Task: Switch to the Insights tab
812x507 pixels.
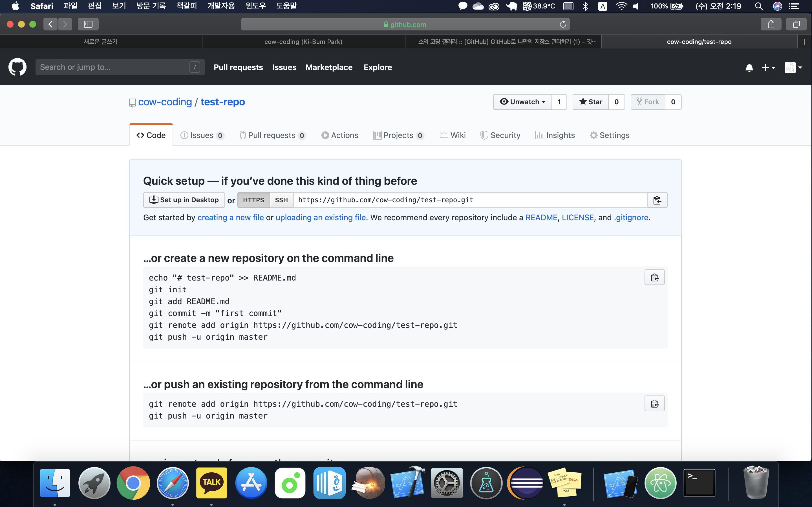Action: (555, 135)
